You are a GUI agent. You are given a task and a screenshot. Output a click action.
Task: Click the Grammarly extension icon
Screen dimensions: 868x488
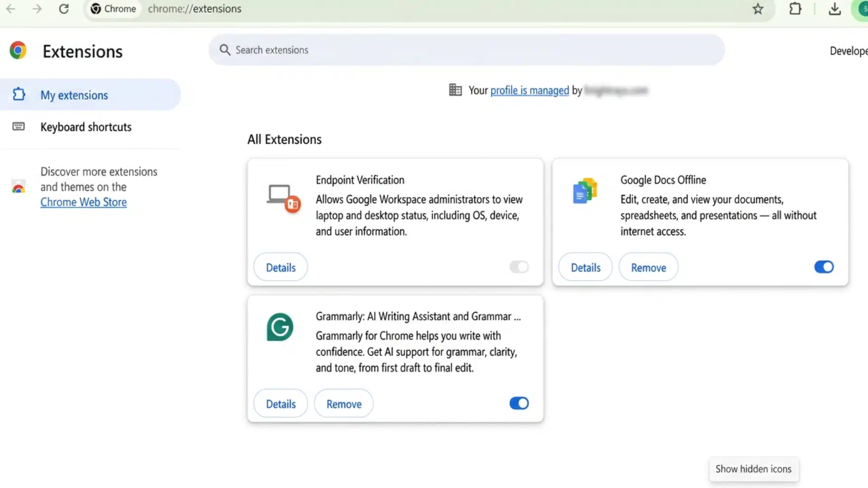280,327
